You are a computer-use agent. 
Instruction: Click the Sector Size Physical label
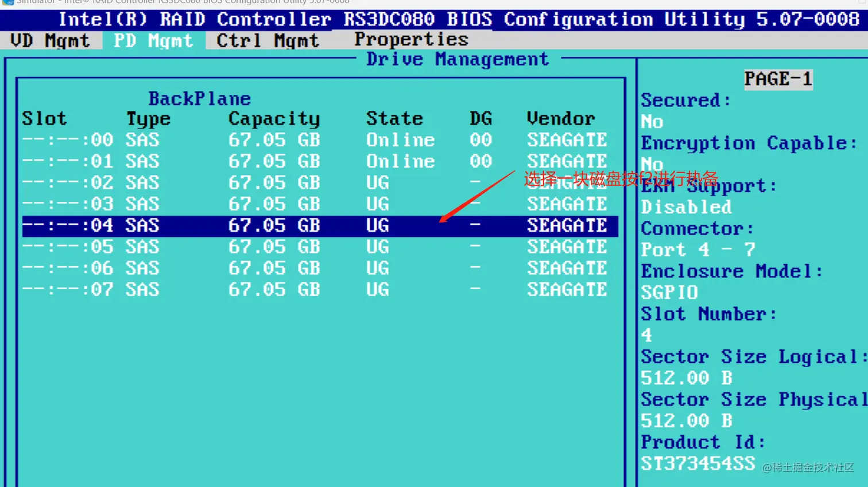pos(754,400)
